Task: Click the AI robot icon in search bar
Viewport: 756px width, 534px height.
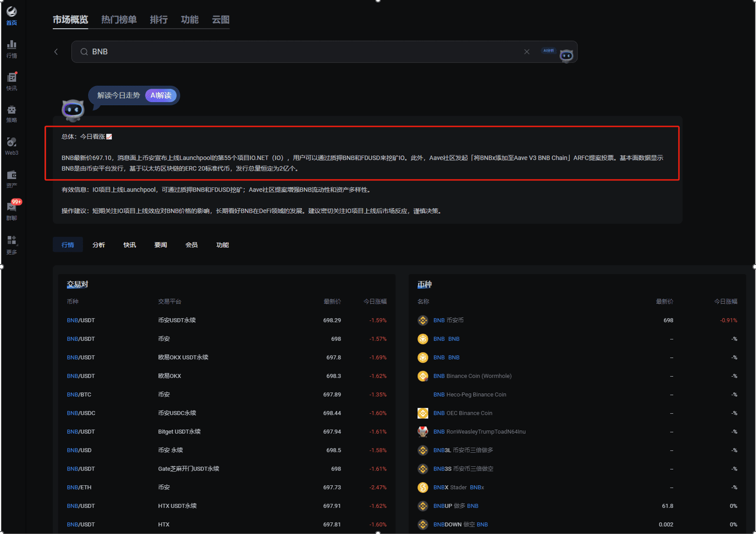Action: pyautogui.click(x=566, y=55)
